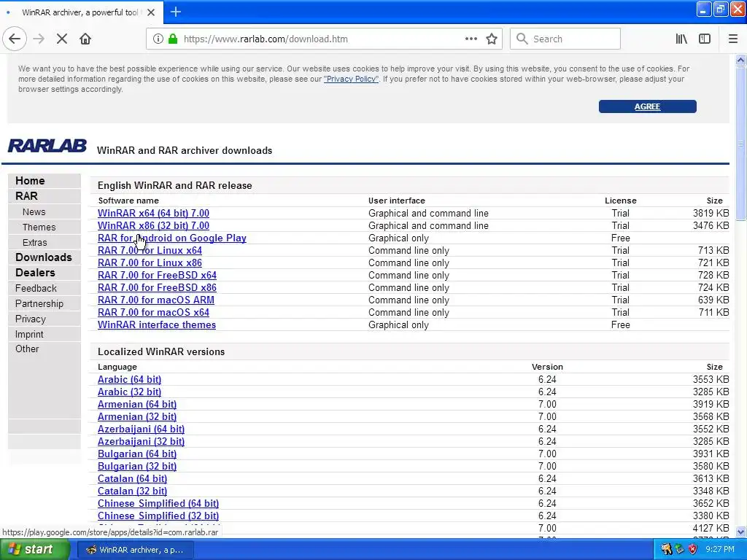Click the forward navigation arrow

39,39
